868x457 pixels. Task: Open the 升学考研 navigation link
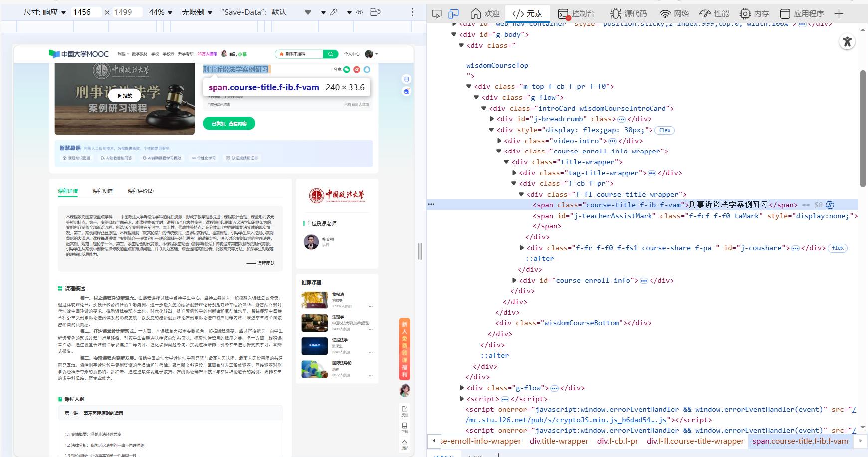(186, 54)
